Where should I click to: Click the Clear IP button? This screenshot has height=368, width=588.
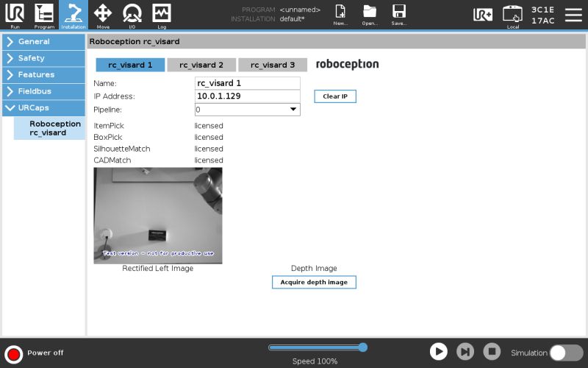click(335, 96)
